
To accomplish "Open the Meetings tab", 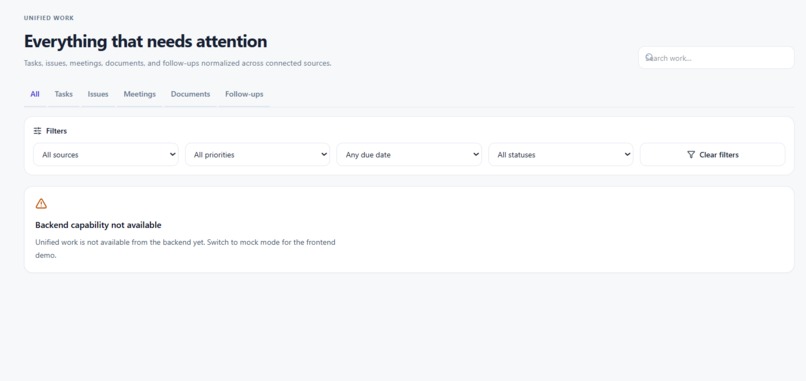I will [x=140, y=95].
